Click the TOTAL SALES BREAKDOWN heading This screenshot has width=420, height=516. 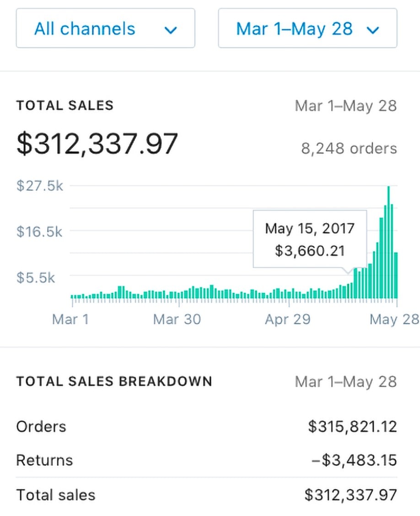[x=114, y=381]
